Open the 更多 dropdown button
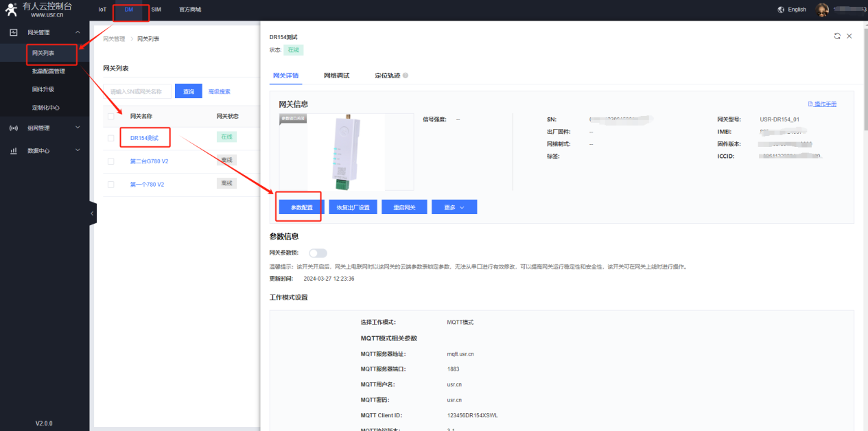This screenshot has width=868, height=431. [454, 207]
